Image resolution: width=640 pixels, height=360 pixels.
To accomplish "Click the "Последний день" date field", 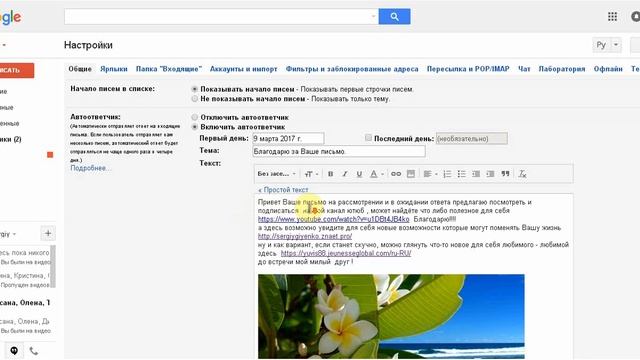I will pos(472,138).
